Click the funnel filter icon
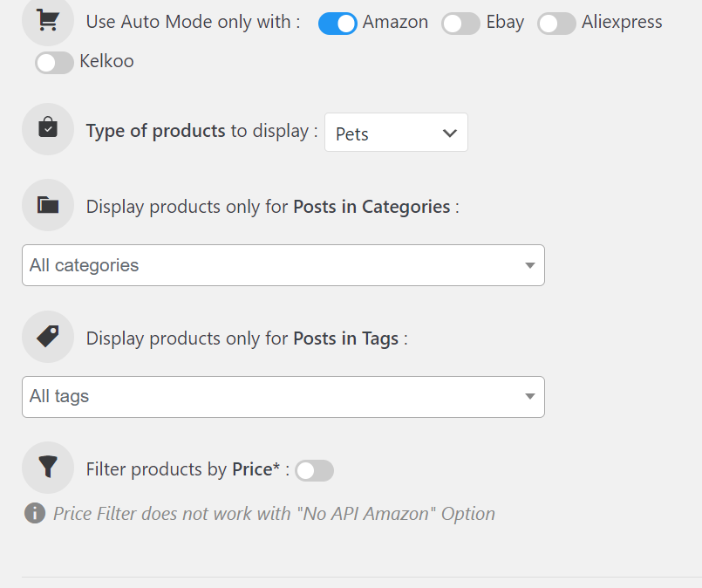 click(x=48, y=467)
